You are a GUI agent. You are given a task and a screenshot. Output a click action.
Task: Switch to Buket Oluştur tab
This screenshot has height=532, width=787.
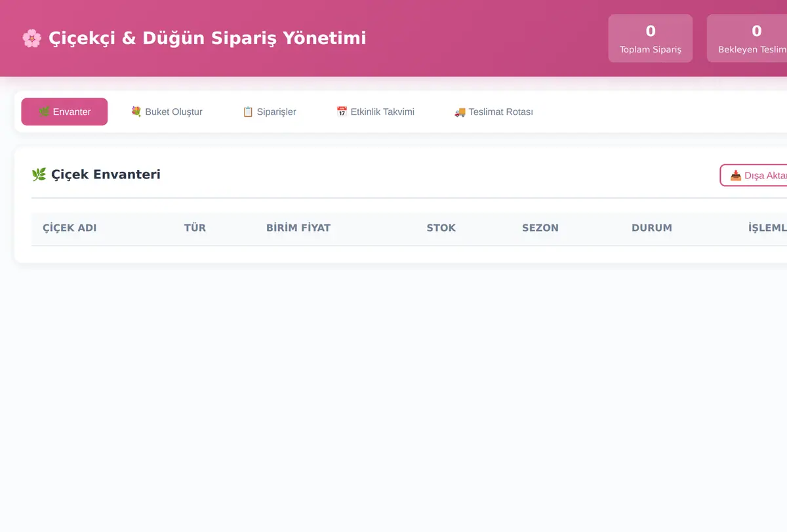tap(167, 112)
